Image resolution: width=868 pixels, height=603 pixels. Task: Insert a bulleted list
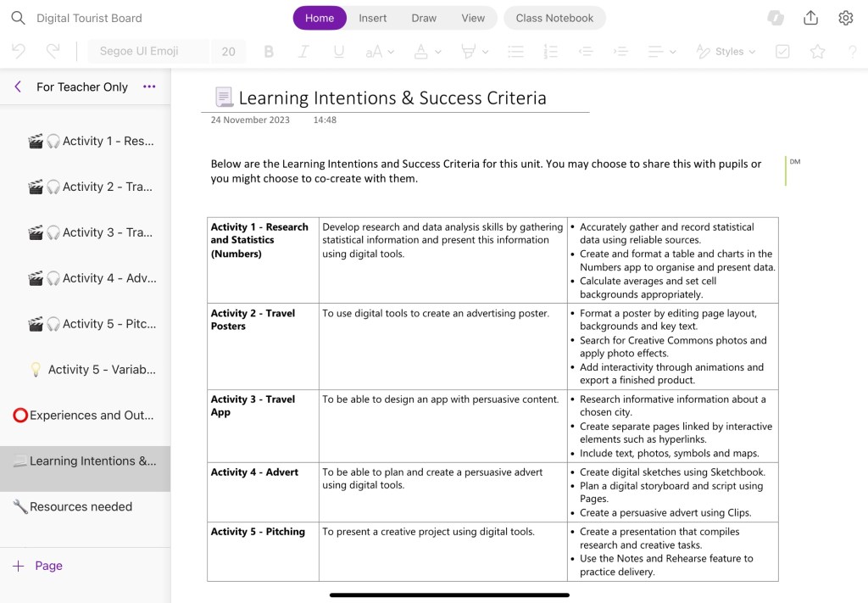click(515, 52)
